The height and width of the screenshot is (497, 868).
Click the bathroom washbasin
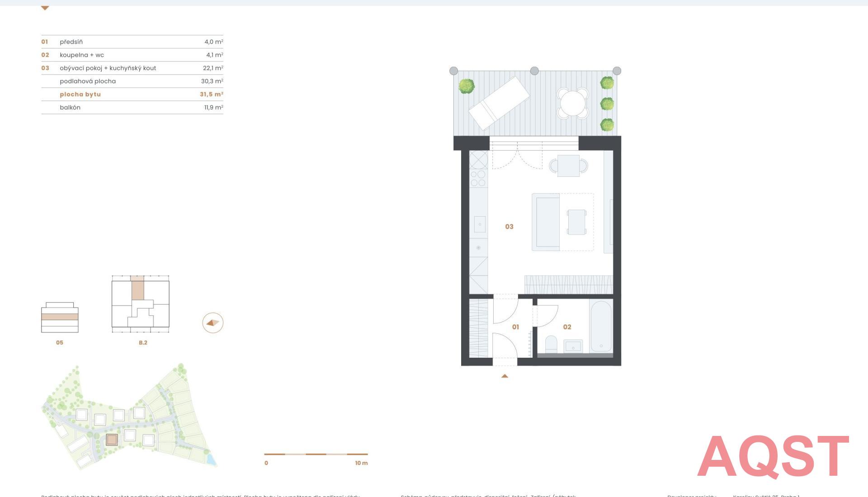tap(573, 346)
